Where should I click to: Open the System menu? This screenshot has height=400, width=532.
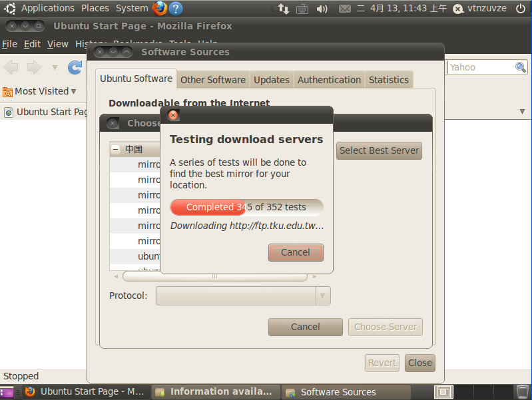(132, 8)
